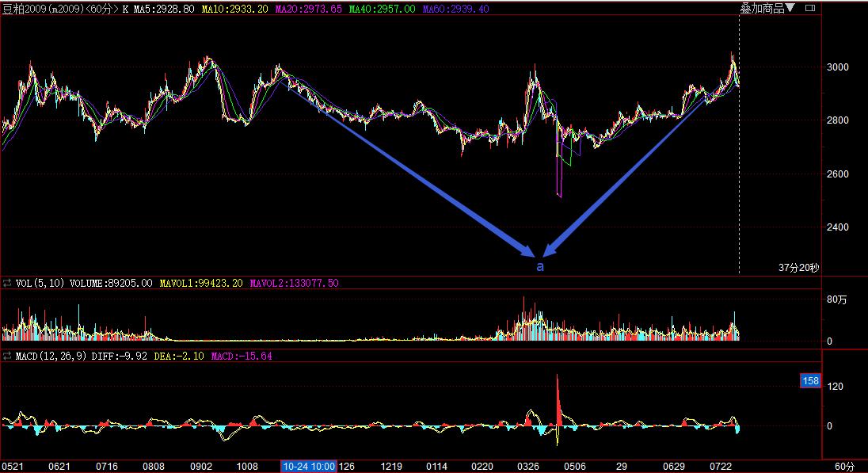The image size is (868, 473).
Task: Click the highlighted 10-24 10:00 date marker
Action: (x=308, y=467)
